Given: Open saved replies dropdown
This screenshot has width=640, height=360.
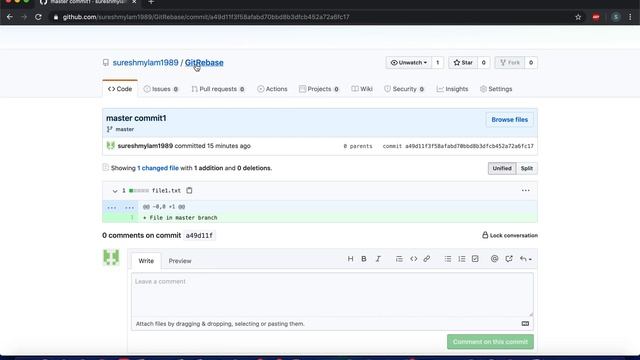Looking at the screenshot, I should [x=525, y=259].
